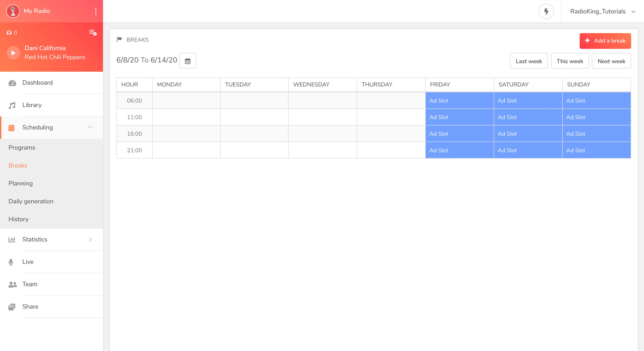Viewport: 644px width, 351px height.
Task: Click the WEDNESDAY column header
Action: click(323, 85)
